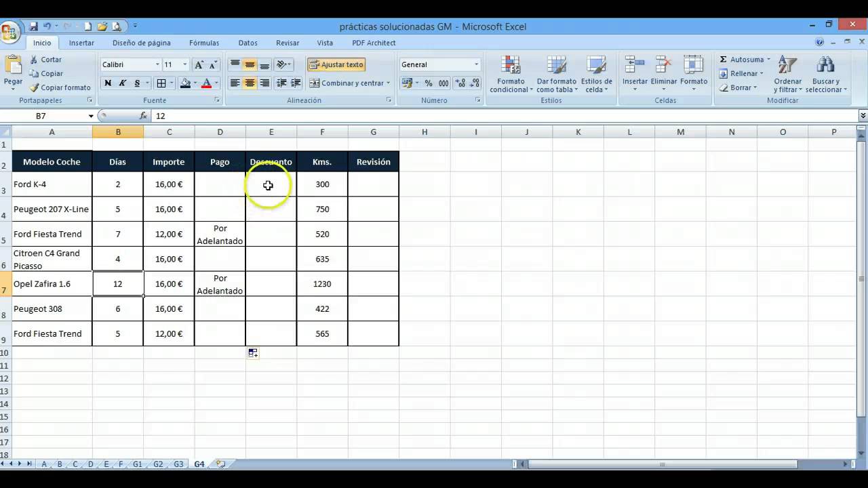Toggle underline (S) formatting

(137, 83)
